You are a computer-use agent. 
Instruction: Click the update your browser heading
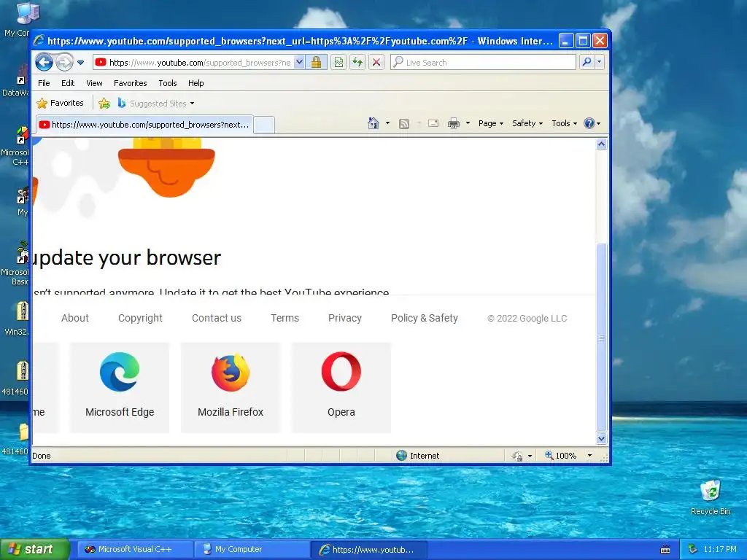(x=127, y=257)
